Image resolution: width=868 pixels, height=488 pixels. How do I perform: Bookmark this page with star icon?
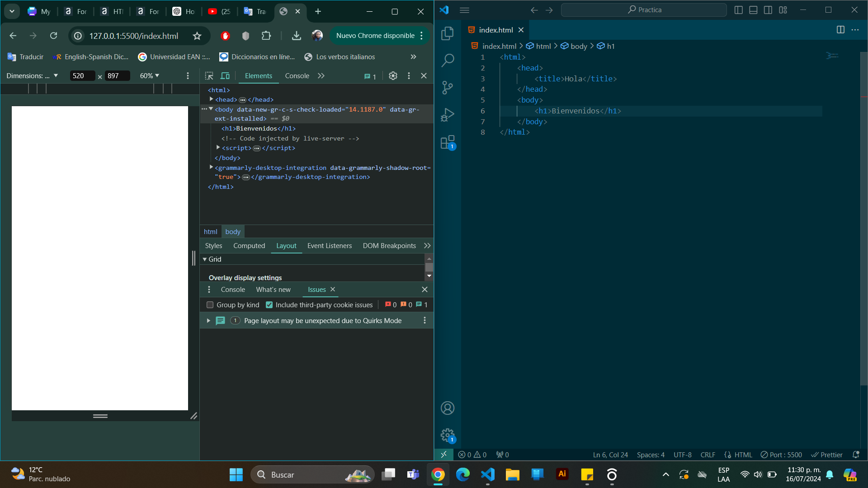click(x=197, y=36)
